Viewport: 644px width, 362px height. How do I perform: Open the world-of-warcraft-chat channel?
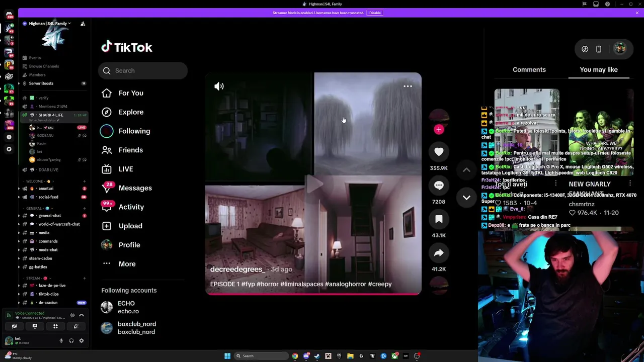58,224
